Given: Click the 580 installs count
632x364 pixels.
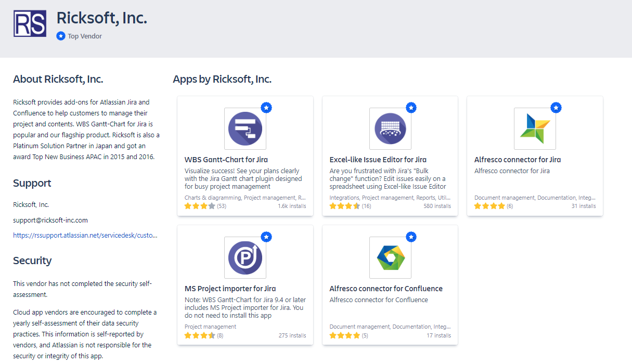Looking at the screenshot, I should (x=437, y=206).
